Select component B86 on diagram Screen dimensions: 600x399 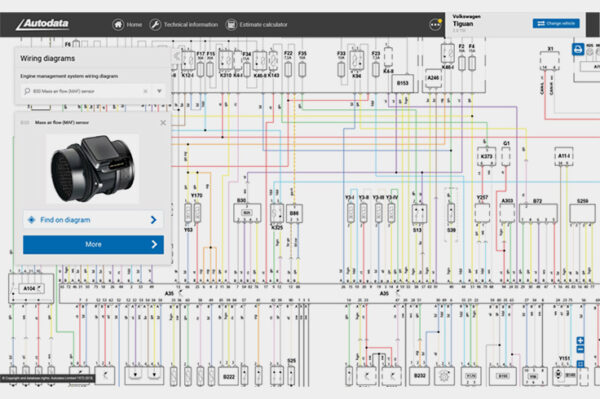(294, 213)
